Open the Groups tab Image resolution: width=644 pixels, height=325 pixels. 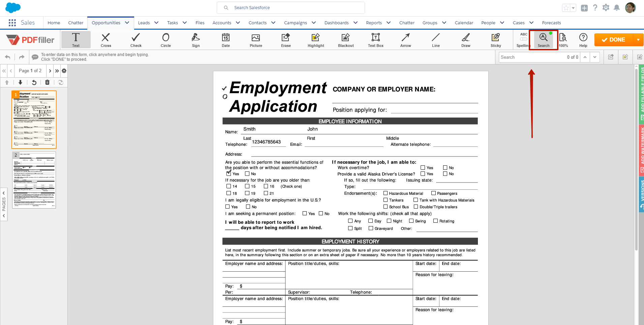tap(430, 23)
